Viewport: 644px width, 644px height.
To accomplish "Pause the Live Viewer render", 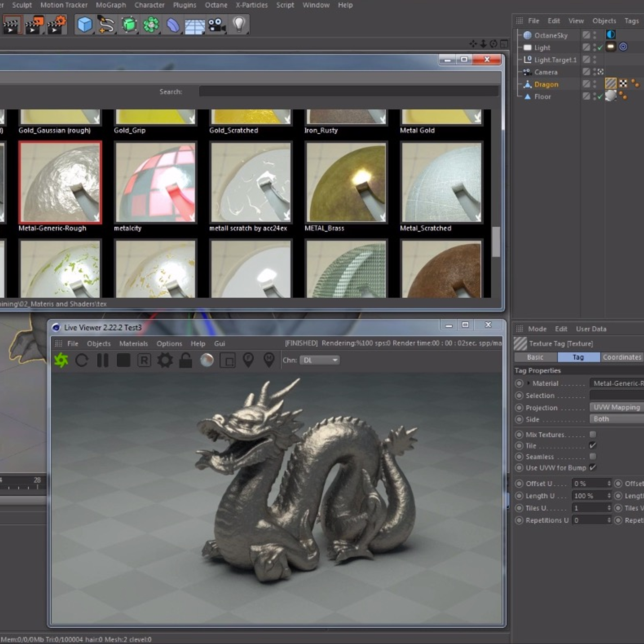I will [x=103, y=360].
